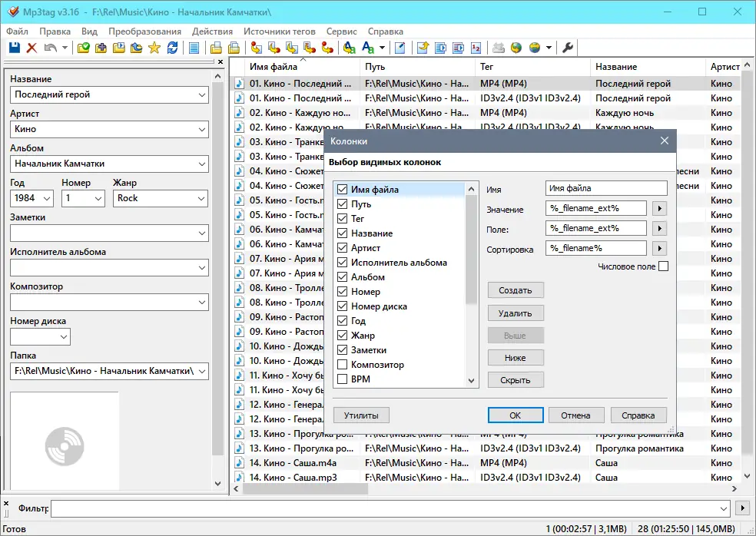Open placeholder menu arrow next to Сортировка field
Image resolution: width=756 pixels, height=536 pixels.
click(x=659, y=248)
